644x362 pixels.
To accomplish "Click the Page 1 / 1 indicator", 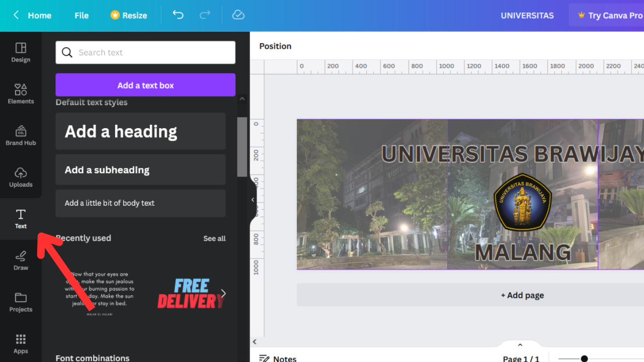I will 521,358.
